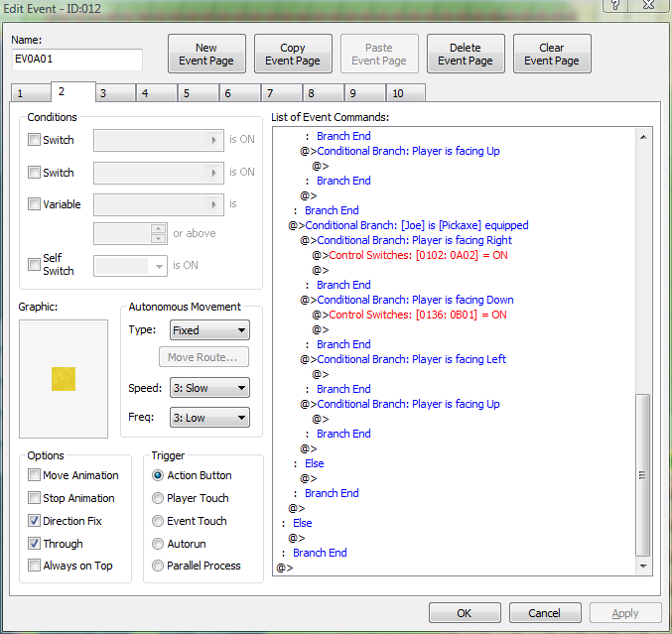Select the Event Touch trigger

click(x=158, y=521)
